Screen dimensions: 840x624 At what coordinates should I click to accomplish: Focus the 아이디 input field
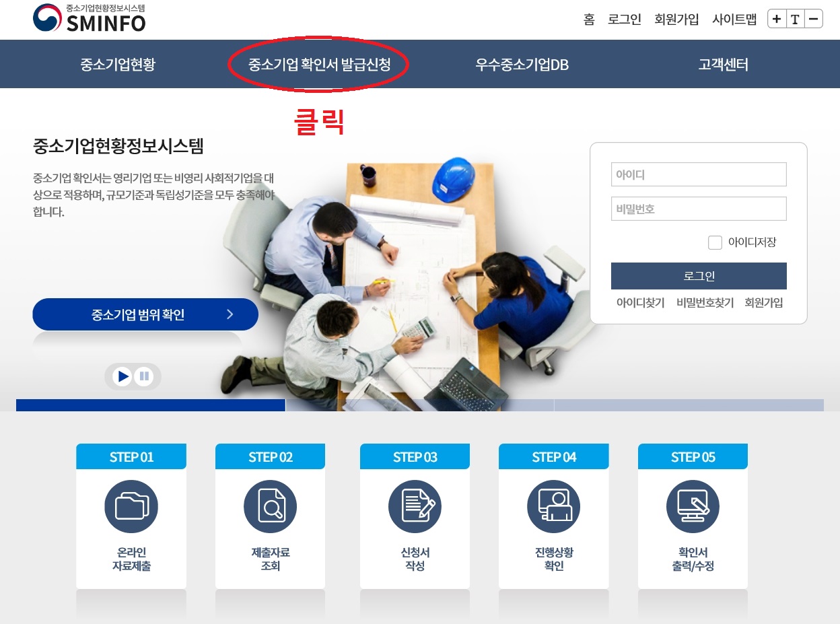[699, 174]
